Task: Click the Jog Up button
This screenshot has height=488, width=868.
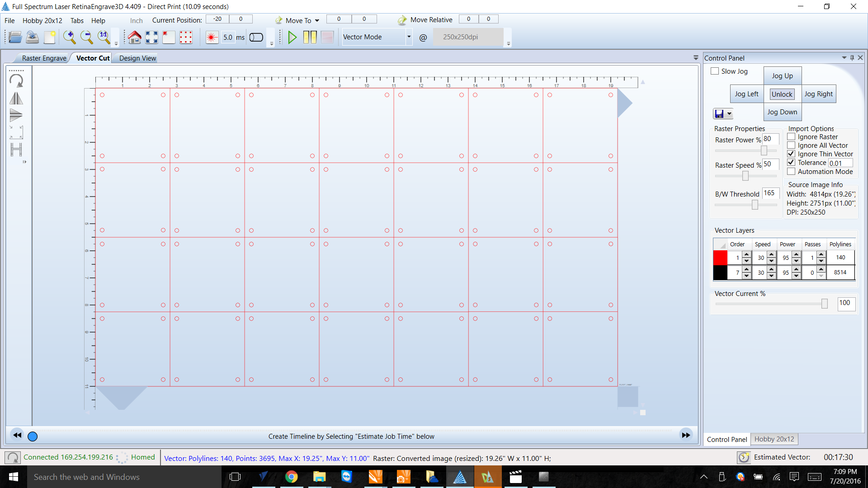Action: coord(782,75)
